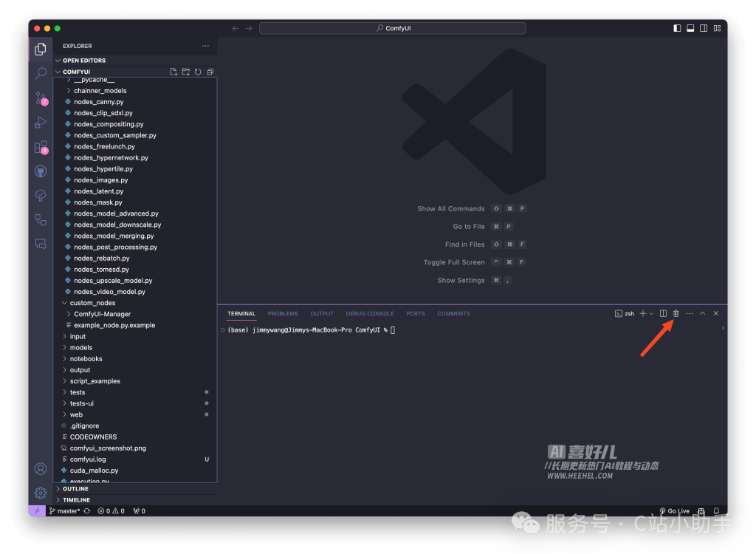756x554 pixels.
Task: Refresh the Explorer file tree
Action: tap(198, 72)
